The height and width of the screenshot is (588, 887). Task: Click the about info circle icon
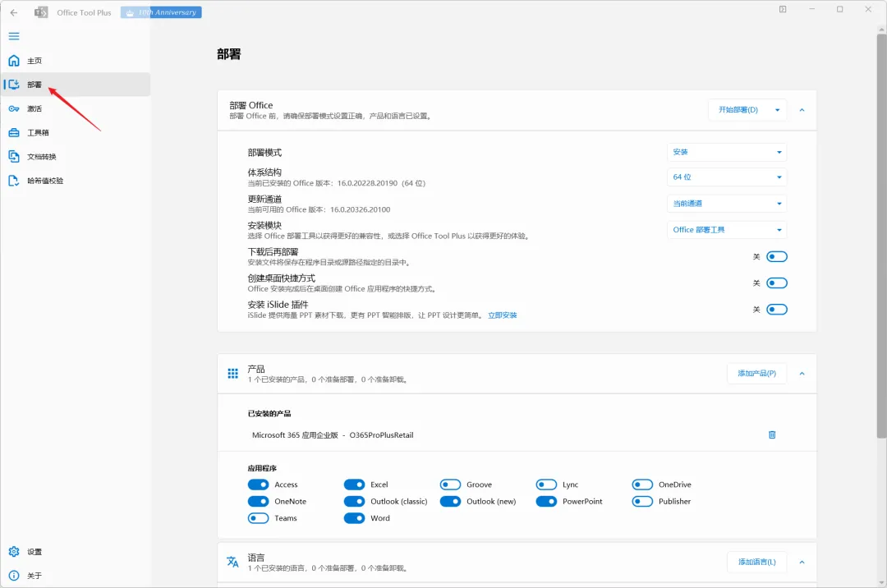pos(14,575)
